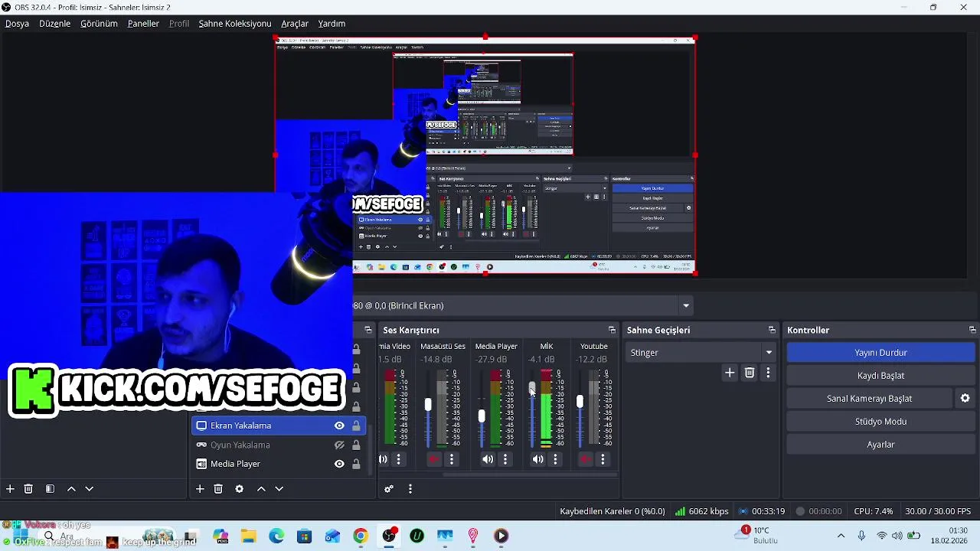Toggle lock on Ekran Yakalama source
The width and height of the screenshot is (980, 551).
click(356, 425)
